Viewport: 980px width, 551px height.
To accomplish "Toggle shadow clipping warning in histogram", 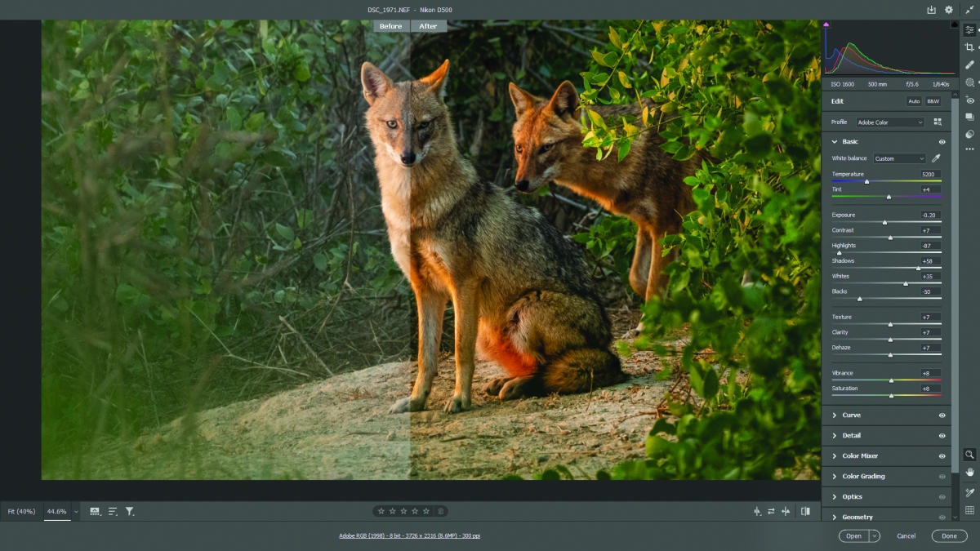I will pos(826,24).
